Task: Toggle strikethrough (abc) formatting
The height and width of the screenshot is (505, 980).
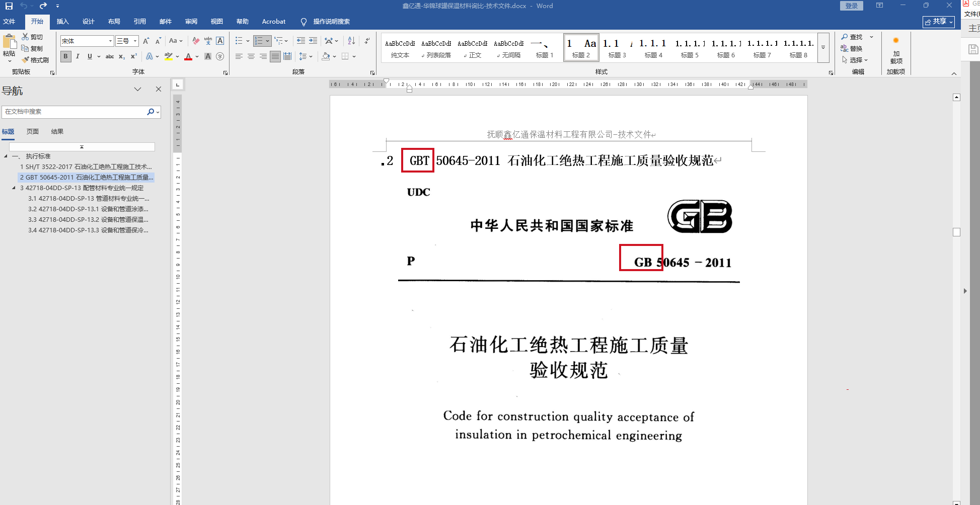Action: [110, 56]
